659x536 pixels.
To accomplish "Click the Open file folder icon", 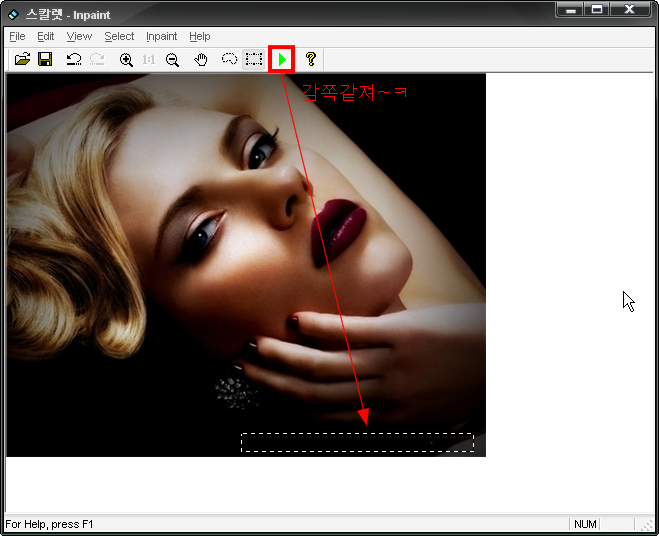I will tap(22, 60).
